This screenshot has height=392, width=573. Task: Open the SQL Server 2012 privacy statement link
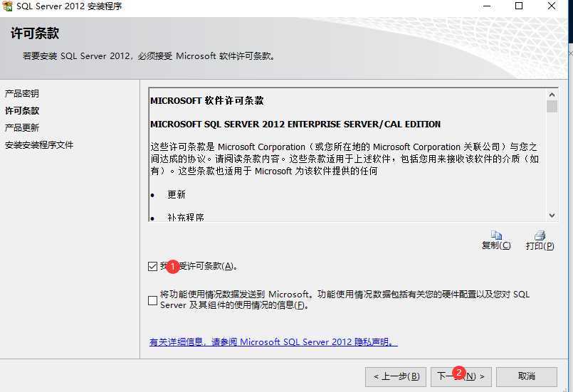[273, 342]
